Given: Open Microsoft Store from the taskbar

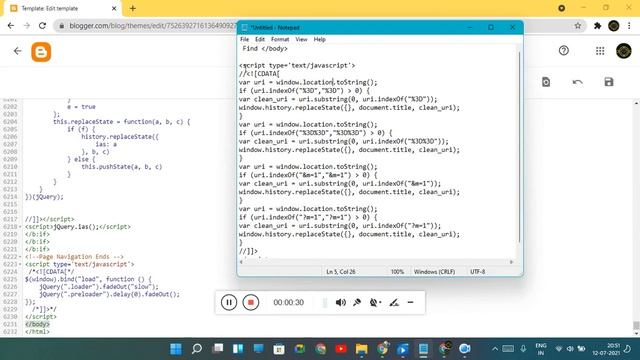Looking at the screenshot, I should (279, 349).
